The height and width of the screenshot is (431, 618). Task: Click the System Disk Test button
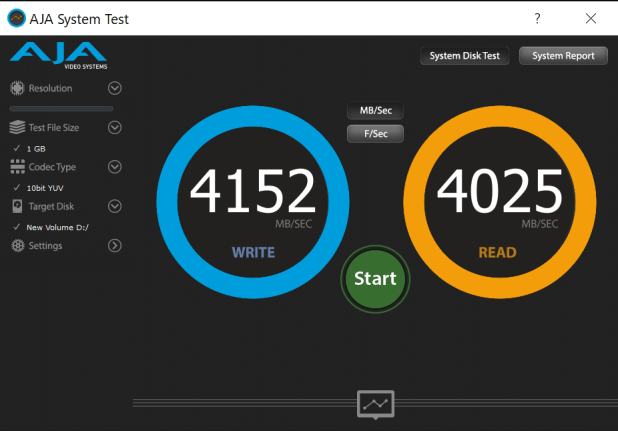(x=464, y=56)
